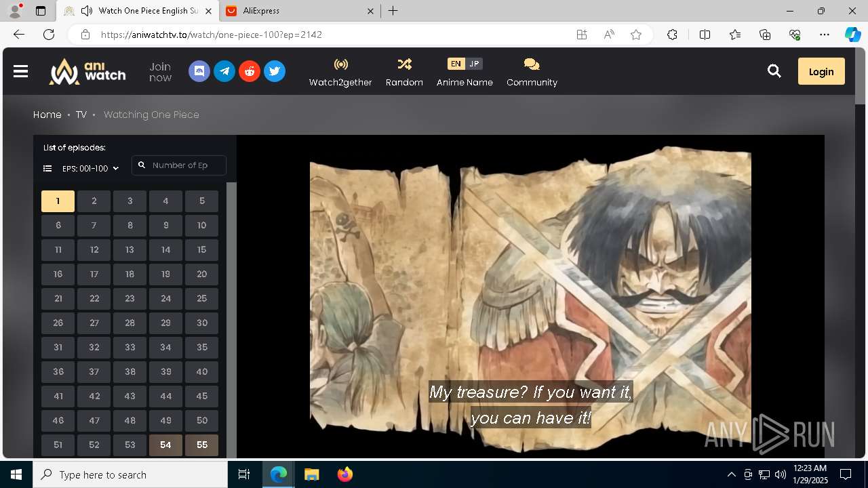Open browser Extensions

tap(672, 35)
